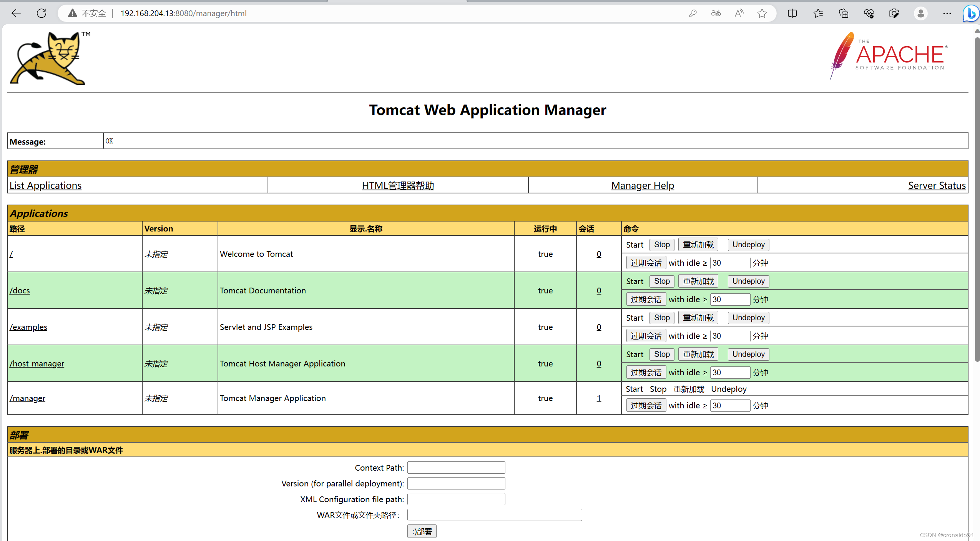Open the HTML管理器帮助 link

(398, 185)
